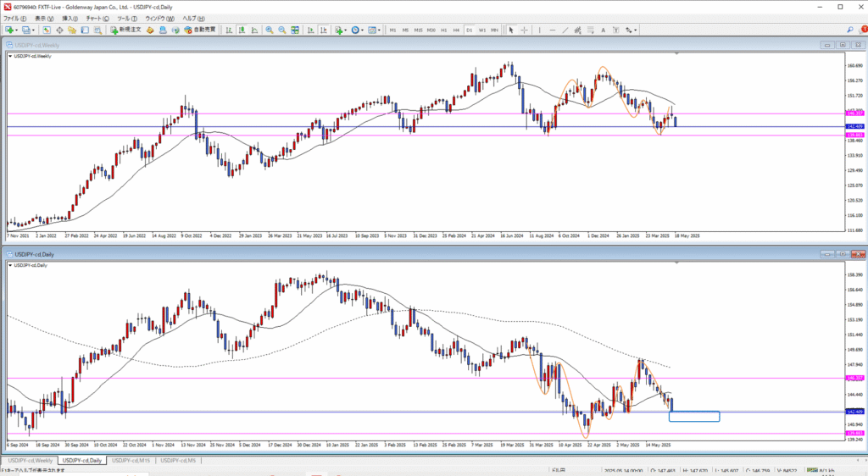
Task: Click the 自動売買 auto trading button
Action: (200, 30)
